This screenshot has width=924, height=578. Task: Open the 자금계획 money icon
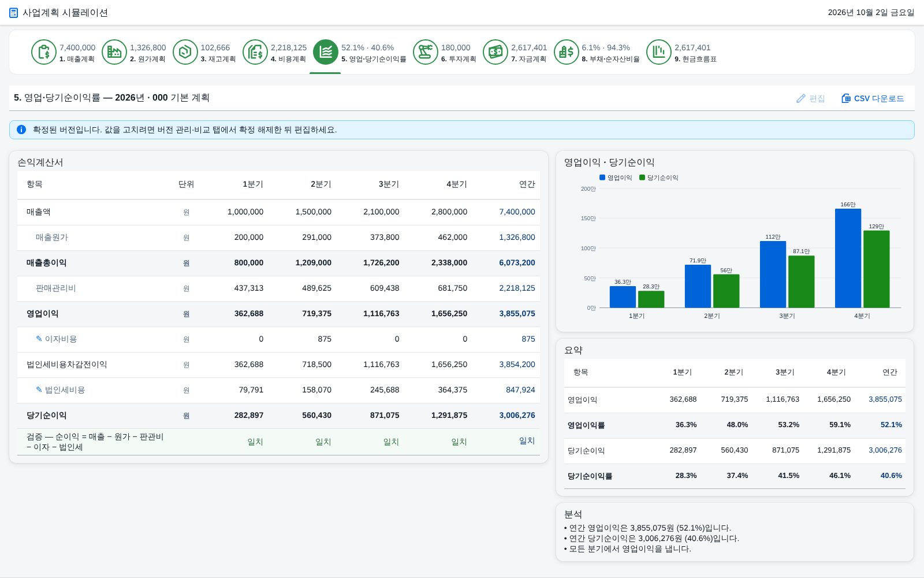coord(495,52)
